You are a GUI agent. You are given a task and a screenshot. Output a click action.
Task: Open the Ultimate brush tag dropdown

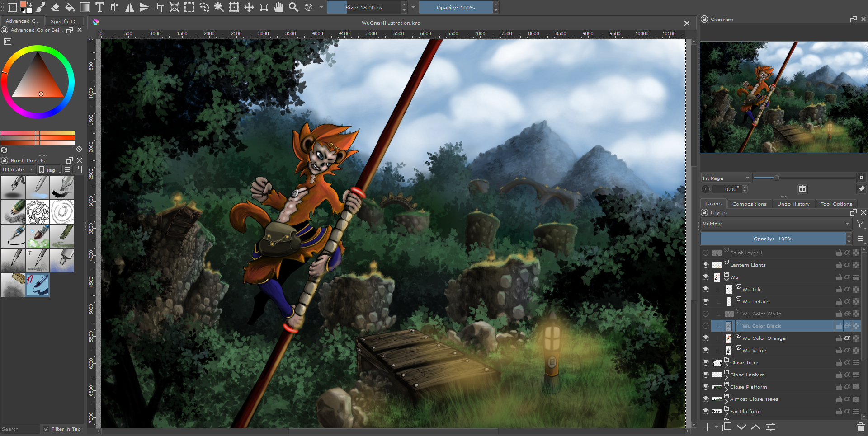18,170
